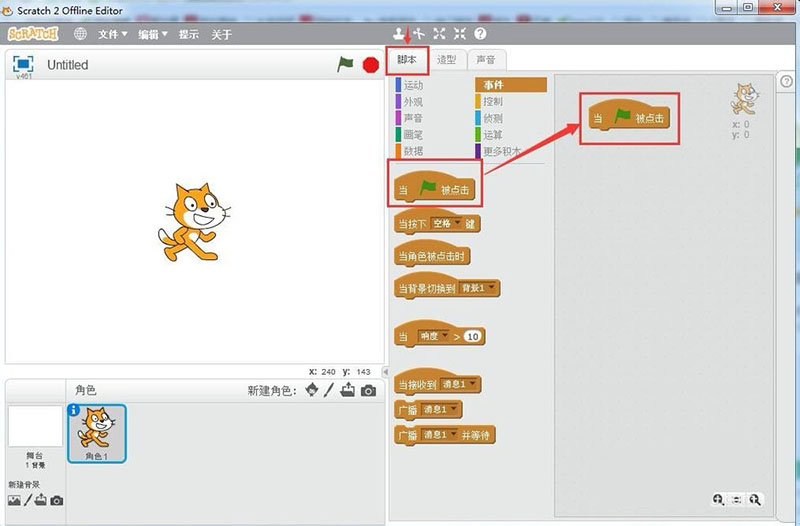Click the flag hat block in scripts area
The width and height of the screenshot is (800, 526).
click(x=629, y=115)
